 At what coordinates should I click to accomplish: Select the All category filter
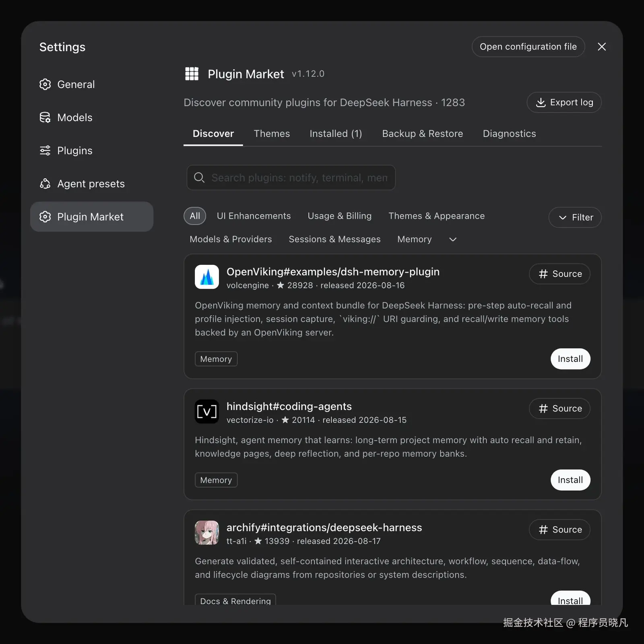tap(195, 216)
